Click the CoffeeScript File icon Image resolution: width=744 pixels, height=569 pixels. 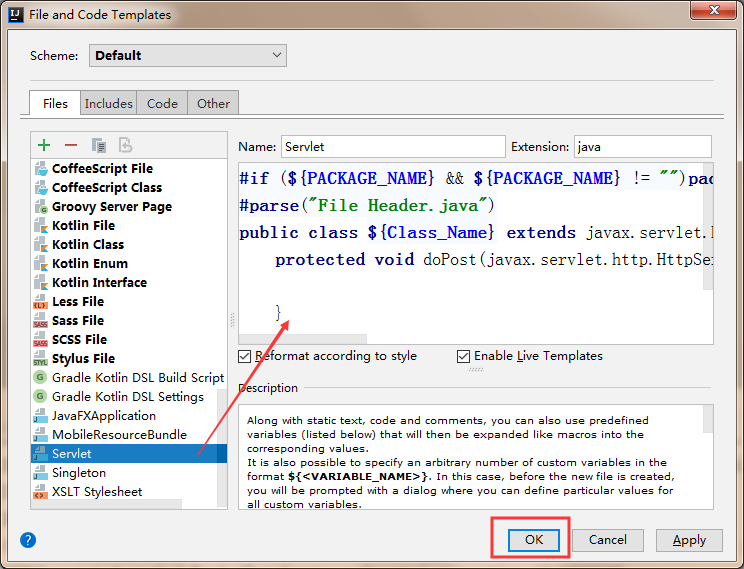(41, 168)
